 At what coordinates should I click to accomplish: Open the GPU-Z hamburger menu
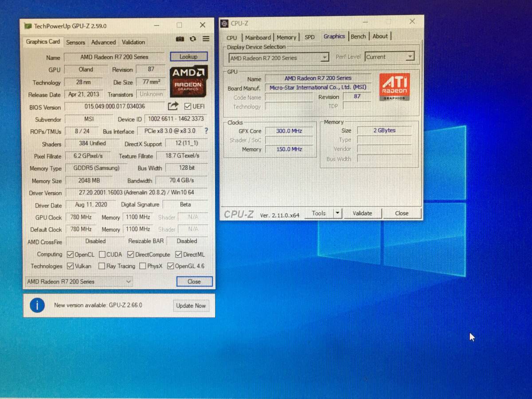click(x=206, y=39)
